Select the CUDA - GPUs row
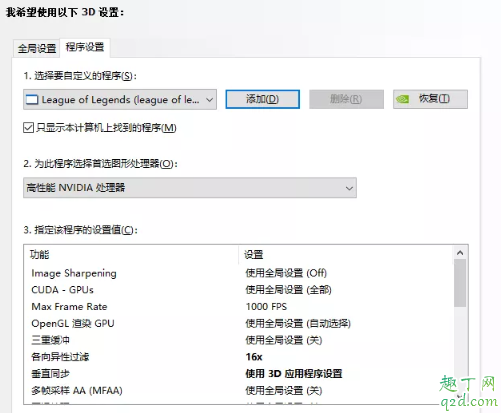Screen dimensions: 501x413 238,290
